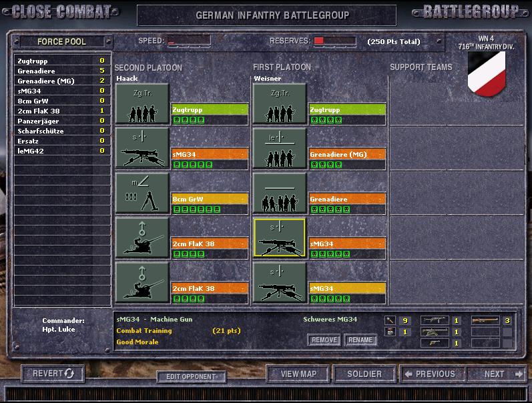Viewport: 532px width, 403px height.
Task: Go to Previous screen
Action: coord(432,374)
